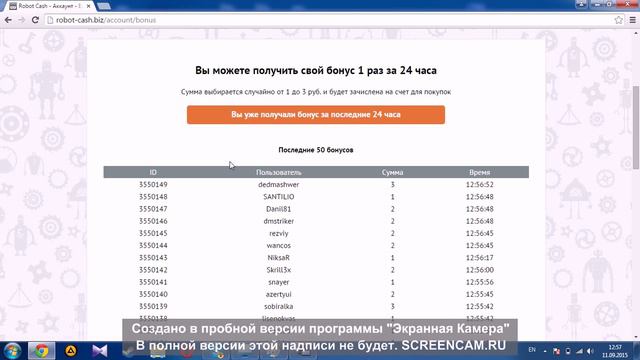Click time cell 12:56:17
This screenshot has width=640, height=360.
[x=480, y=258]
